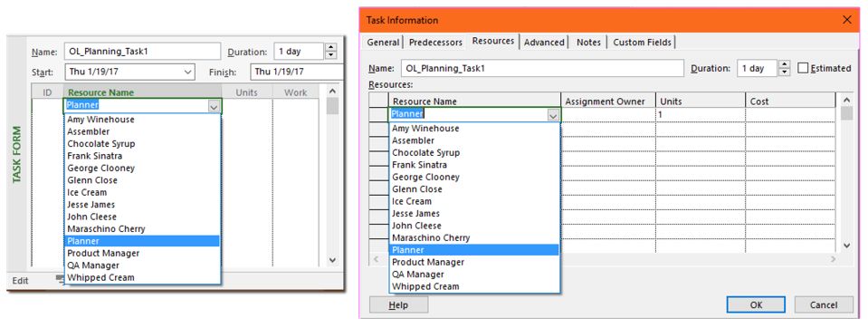This screenshot has width=868, height=328.
Task: Click the Name field in Task Form
Action: point(142,52)
